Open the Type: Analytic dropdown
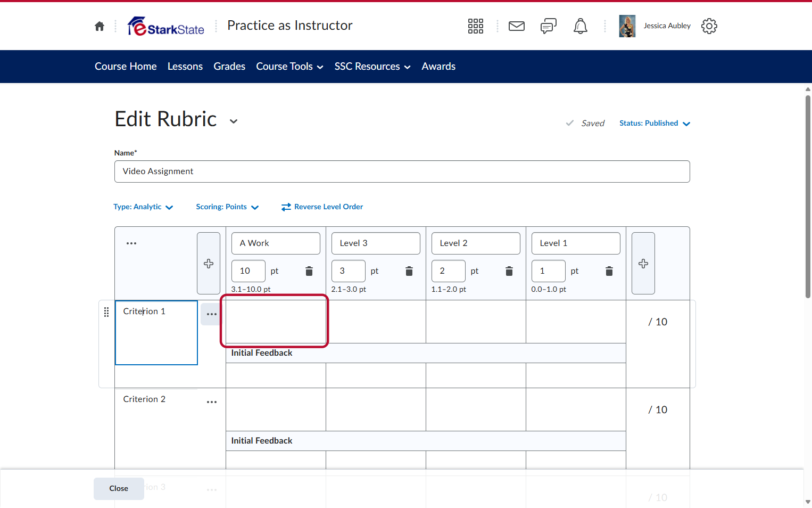Screen dimensions: 812x508 pos(143,207)
